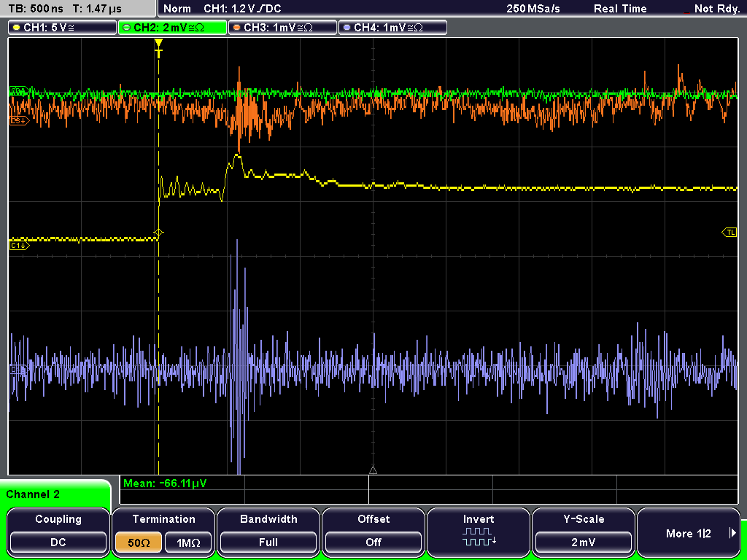Click the orange CH3 color dot

[237, 28]
